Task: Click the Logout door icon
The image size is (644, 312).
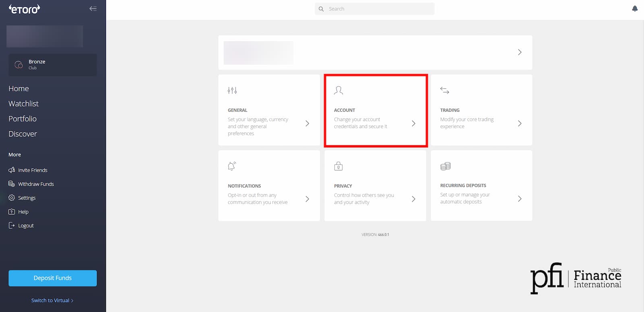Action: [12, 226]
